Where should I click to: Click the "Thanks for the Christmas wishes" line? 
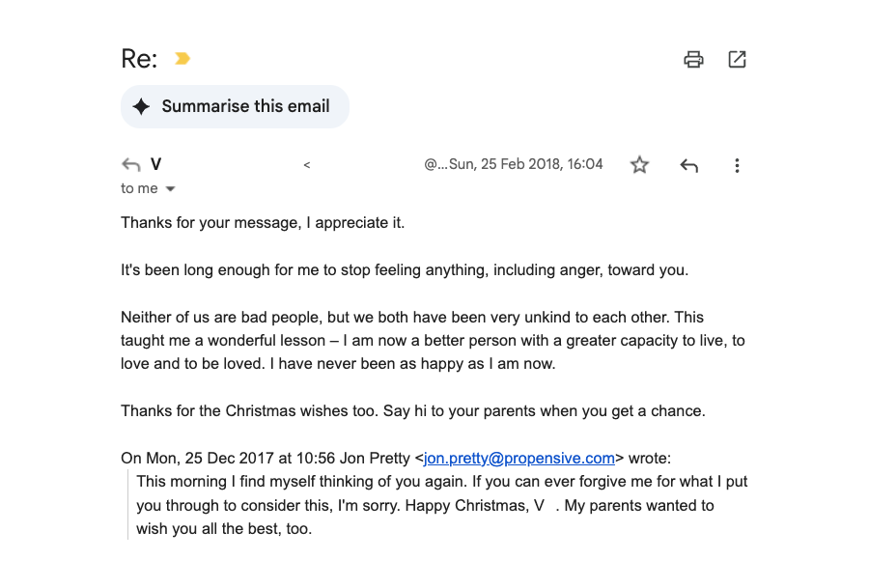click(412, 410)
